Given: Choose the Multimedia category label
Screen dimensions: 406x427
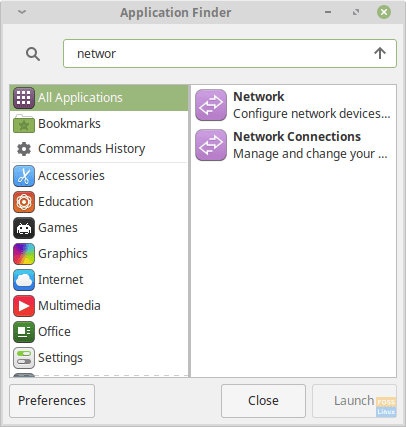Looking at the screenshot, I should (x=69, y=306).
